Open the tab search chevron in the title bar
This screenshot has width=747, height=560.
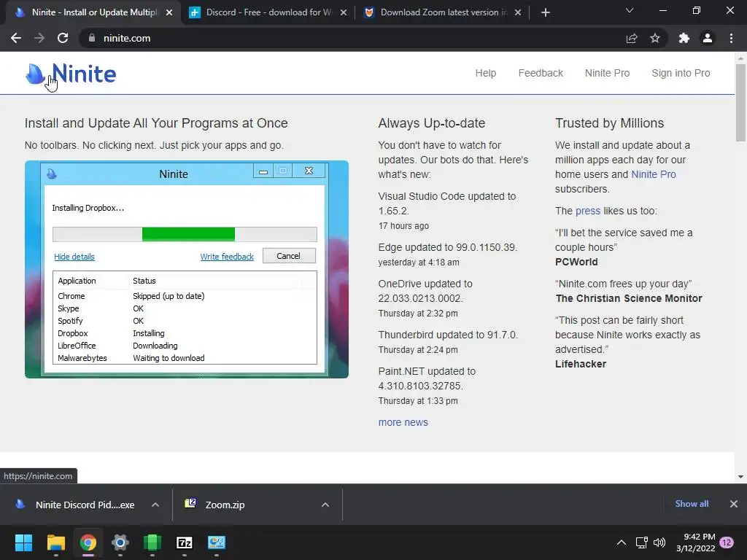click(x=630, y=10)
